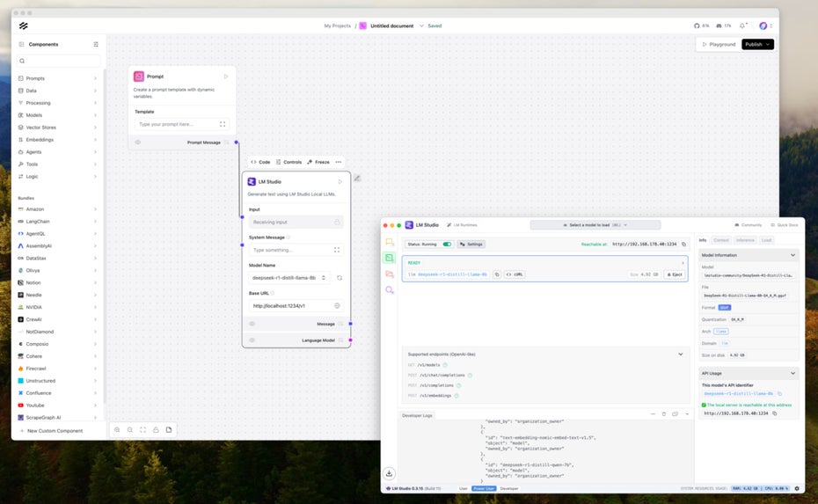Copy loaded model name in READY card
This screenshot has height=504, width=818.
pos(497,274)
